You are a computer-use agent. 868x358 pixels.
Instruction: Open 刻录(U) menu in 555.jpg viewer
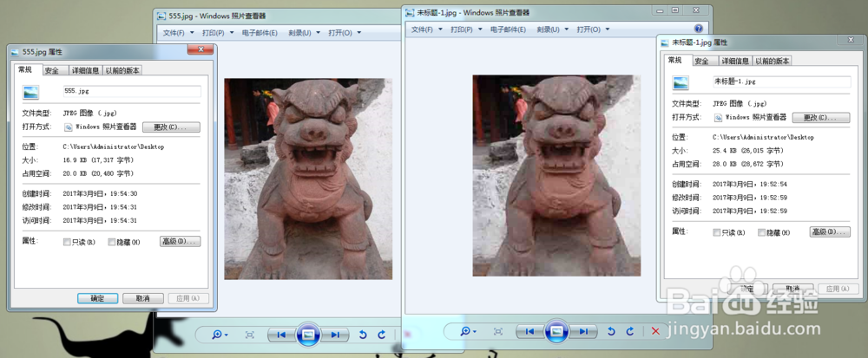click(304, 33)
